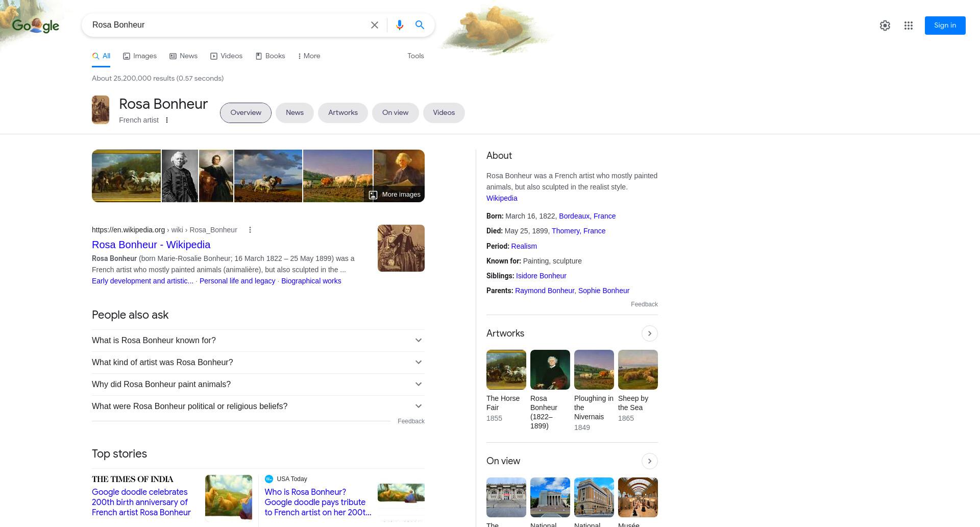
Task: Start voice search with microphone icon
Action: 400,25
